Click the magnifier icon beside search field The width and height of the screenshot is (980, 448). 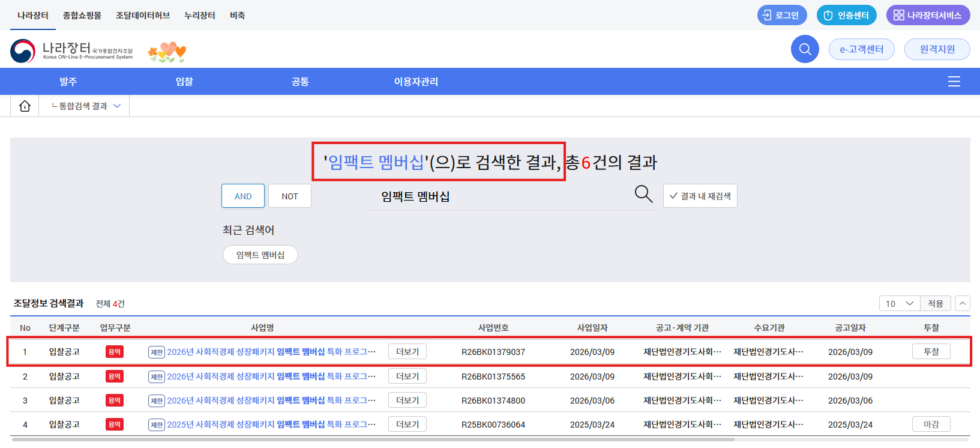point(643,194)
